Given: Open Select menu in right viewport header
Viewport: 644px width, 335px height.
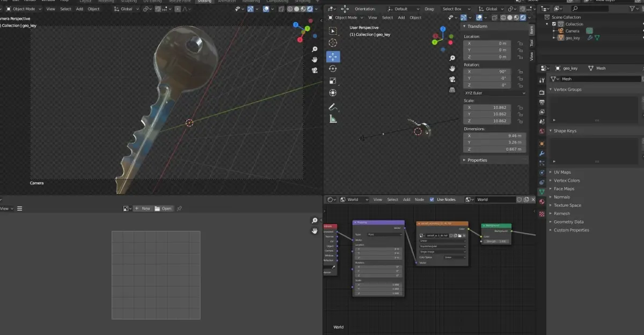Looking at the screenshot, I should 387,18.
